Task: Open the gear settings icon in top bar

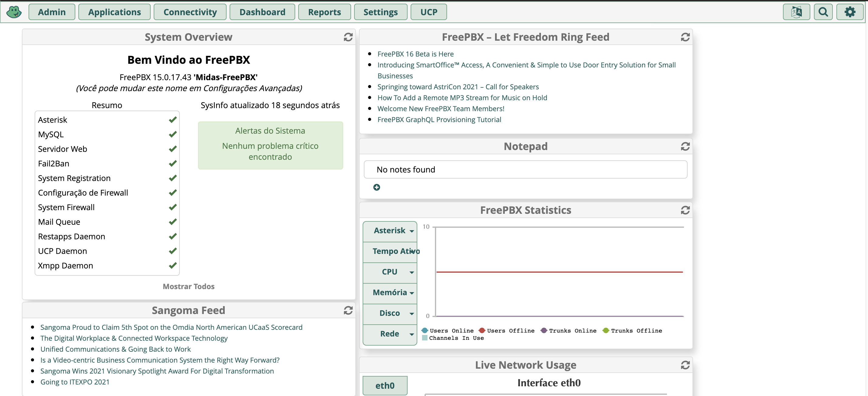Action: point(850,12)
